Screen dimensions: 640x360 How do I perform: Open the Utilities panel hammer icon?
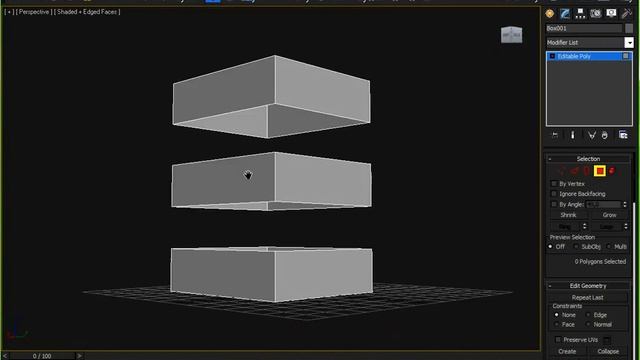click(626, 13)
